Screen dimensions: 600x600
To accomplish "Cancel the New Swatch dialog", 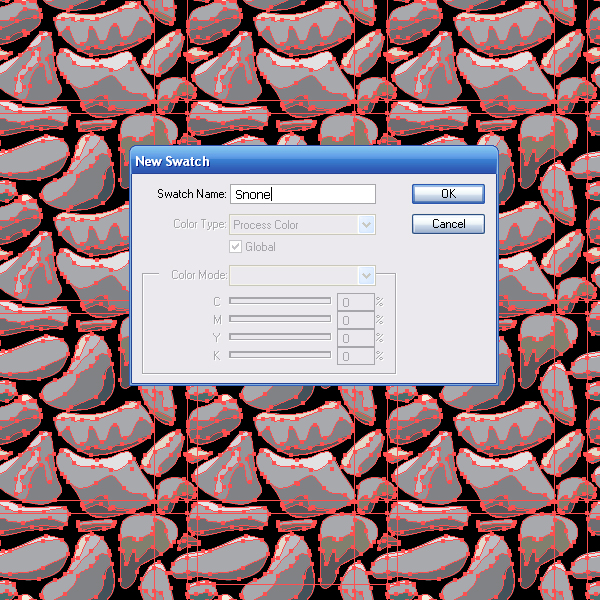I will click(448, 224).
